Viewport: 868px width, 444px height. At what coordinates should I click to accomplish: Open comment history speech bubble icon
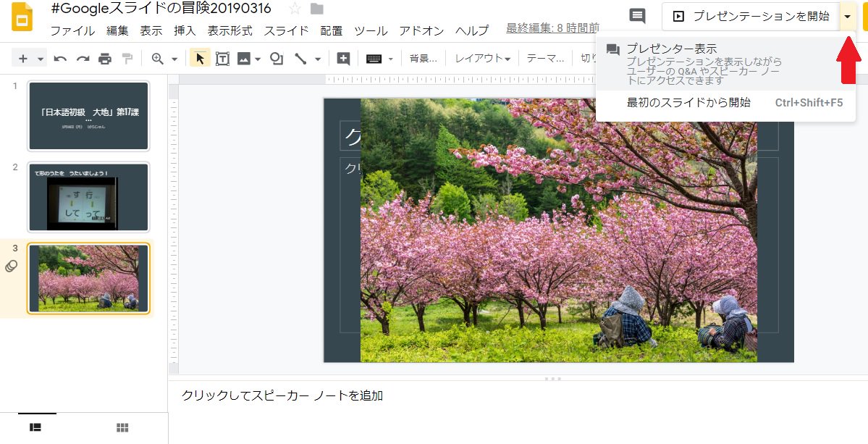tap(637, 16)
